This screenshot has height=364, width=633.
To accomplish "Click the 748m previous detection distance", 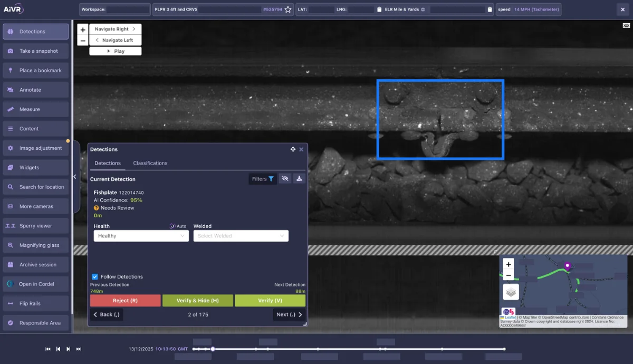I will (97, 291).
